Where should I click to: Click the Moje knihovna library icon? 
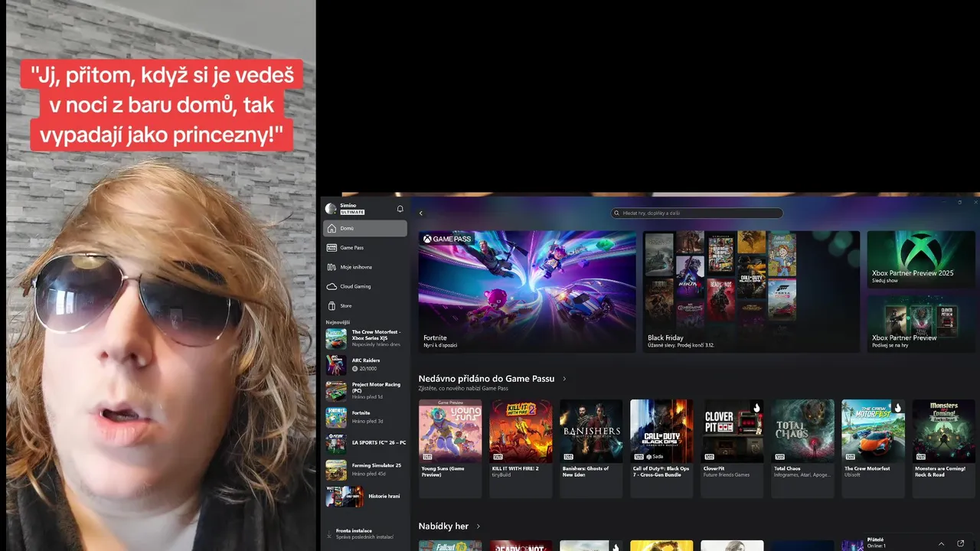tap(332, 267)
